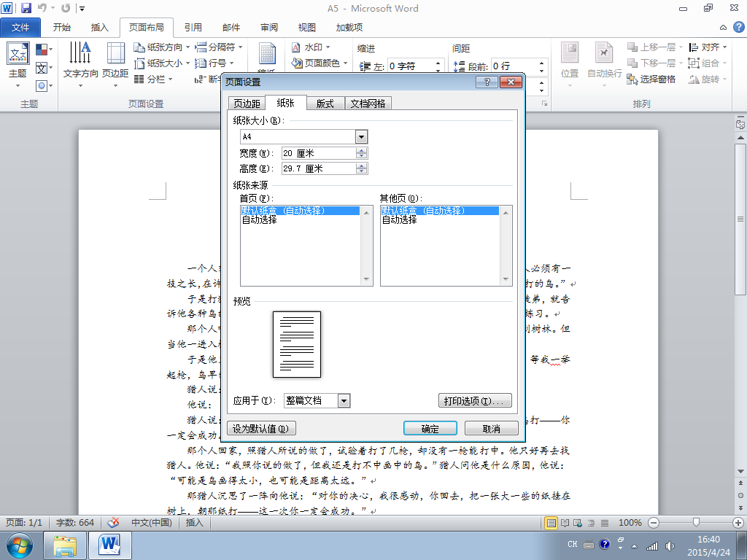Image resolution: width=747 pixels, height=560 pixels.
Task: Collapse the ribbon with the arrow
Action: [723, 28]
